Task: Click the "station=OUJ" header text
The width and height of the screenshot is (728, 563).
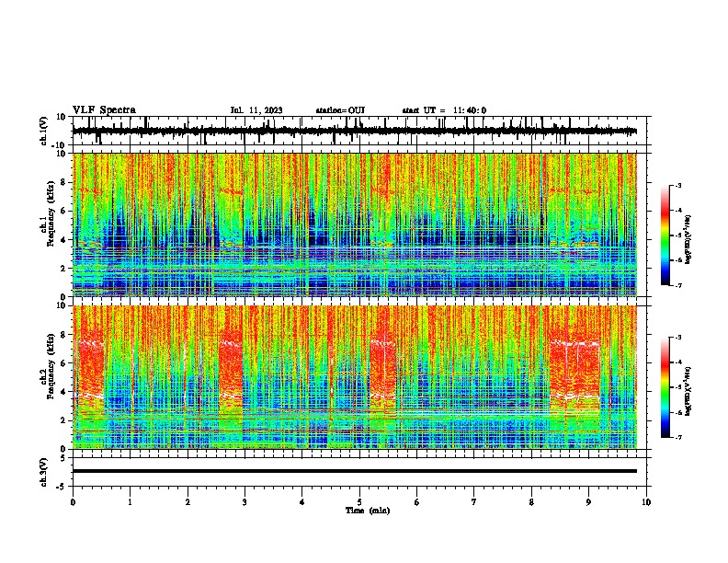Action: [340, 110]
